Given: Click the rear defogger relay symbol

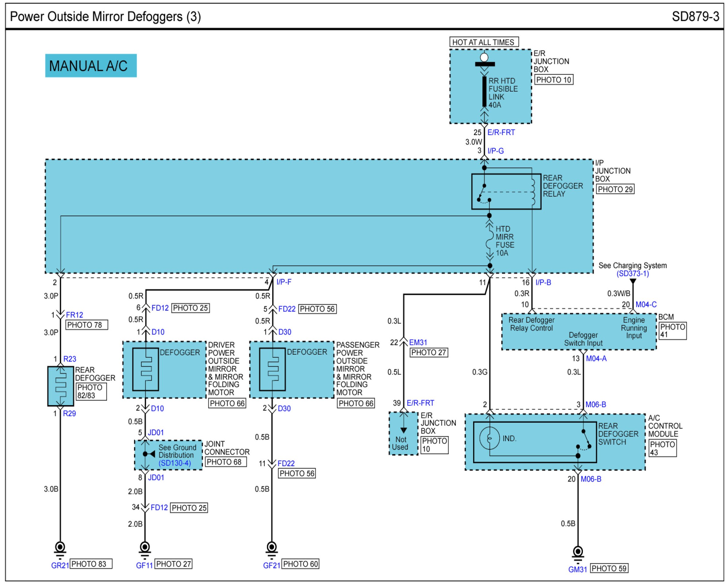Looking at the screenshot, I should pos(506,192).
